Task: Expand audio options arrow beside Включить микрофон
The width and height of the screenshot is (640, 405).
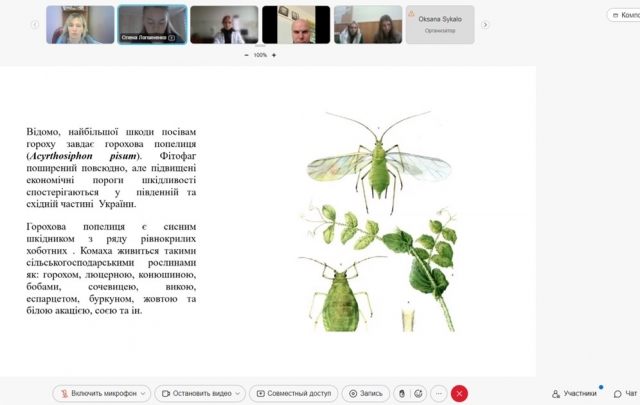Action: (x=143, y=394)
